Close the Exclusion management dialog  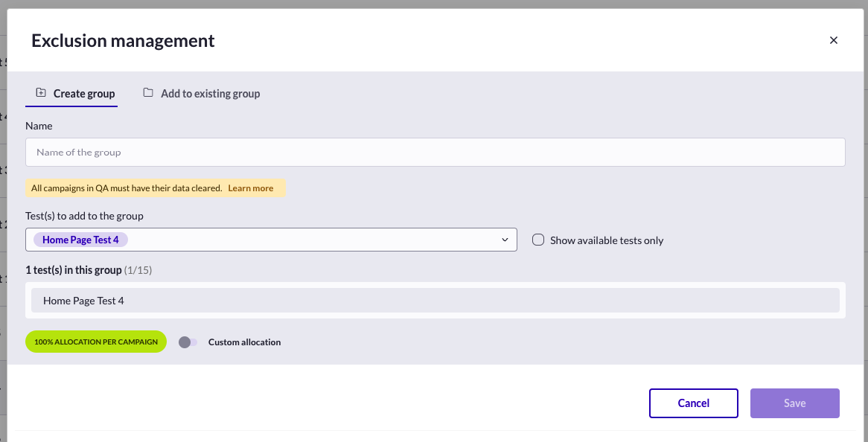coord(834,40)
